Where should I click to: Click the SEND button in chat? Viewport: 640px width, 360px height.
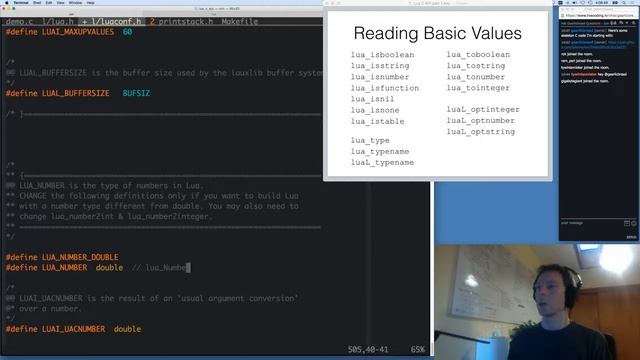[x=631, y=237]
